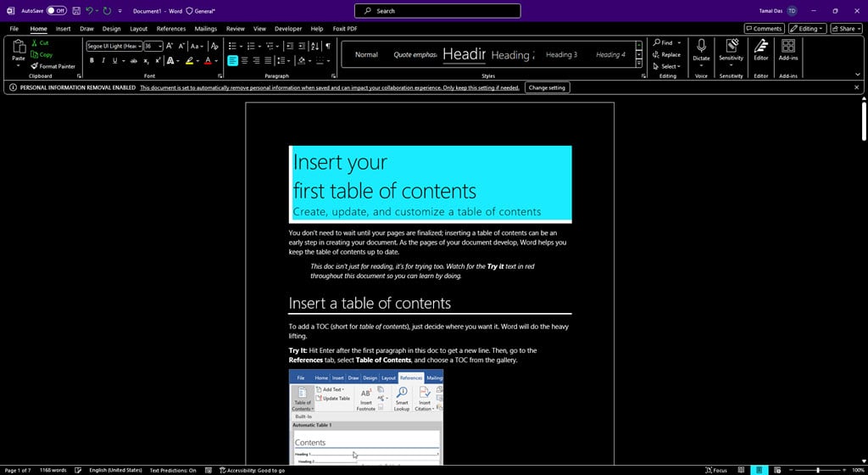
Task: Center align the paragraph
Action: (x=244, y=61)
